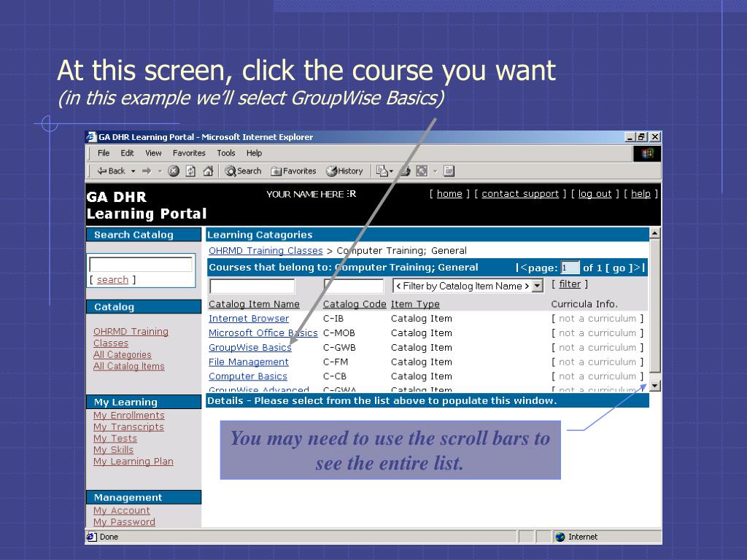Open the Favorites toolbar button
Screen dimensions: 747x560
coord(293,171)
